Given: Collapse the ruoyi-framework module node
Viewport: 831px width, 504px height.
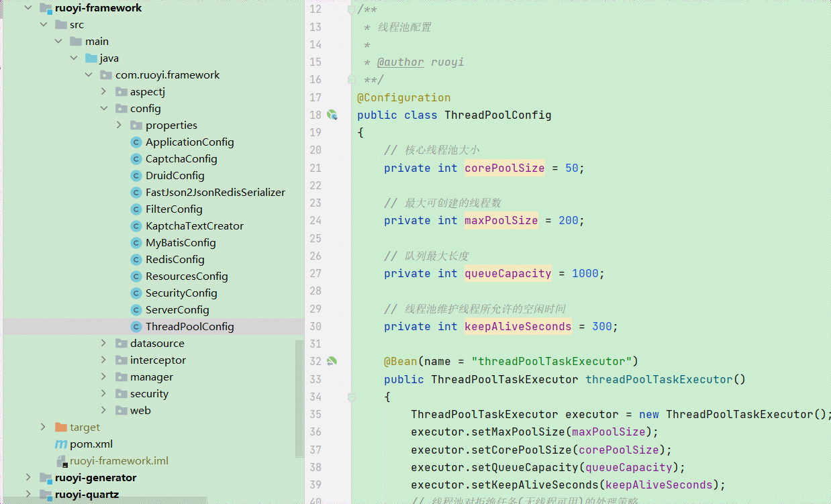Looking at the screenshot, I should (28, 8).
